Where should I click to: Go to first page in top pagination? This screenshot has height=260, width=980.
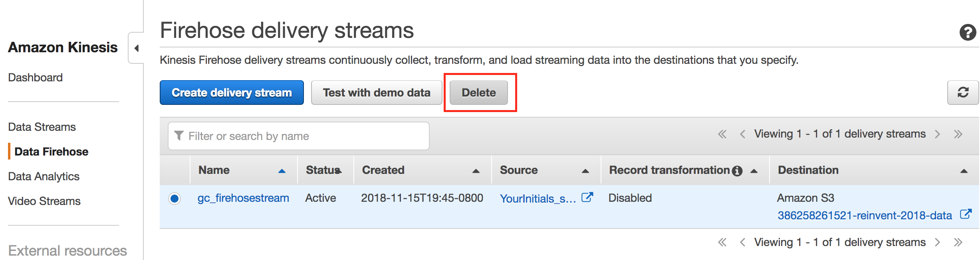pos(722,134)
